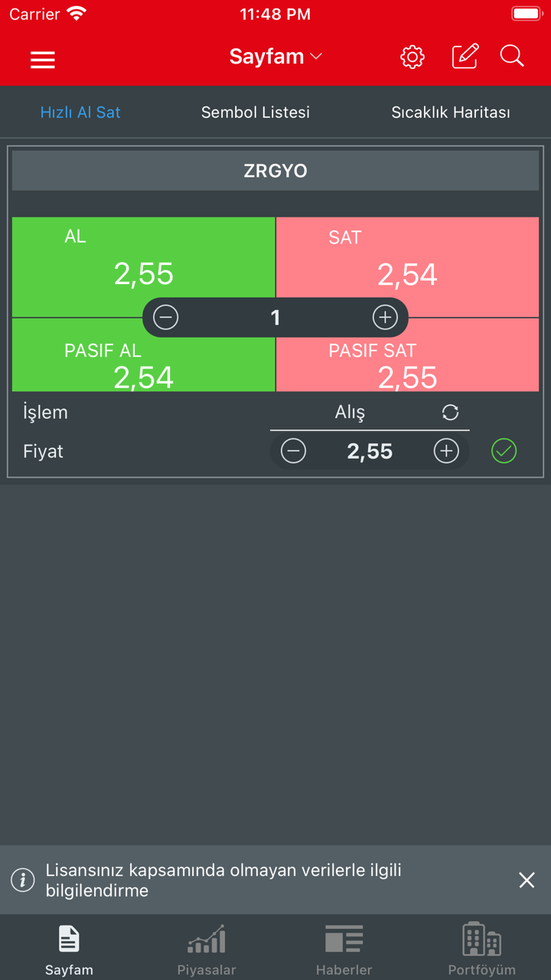Open the search magnifier
Screen dimensions: 551x980
coord(512,57)
